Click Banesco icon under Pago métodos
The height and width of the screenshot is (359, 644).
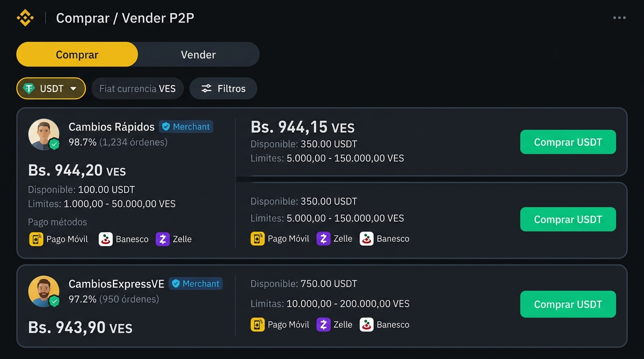(x=106, y=239)
